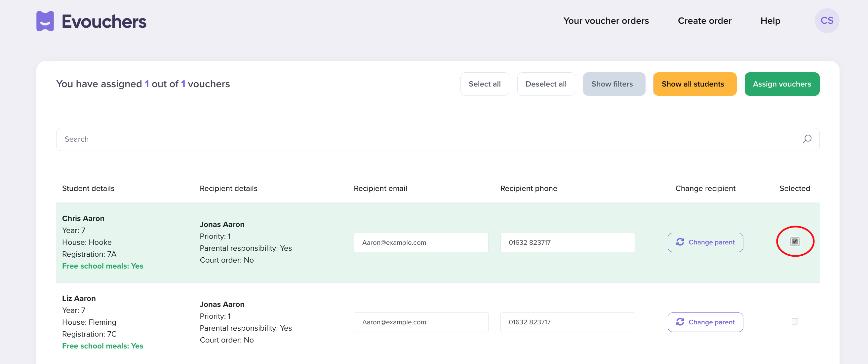Show filters for the student list

(613, 84)
